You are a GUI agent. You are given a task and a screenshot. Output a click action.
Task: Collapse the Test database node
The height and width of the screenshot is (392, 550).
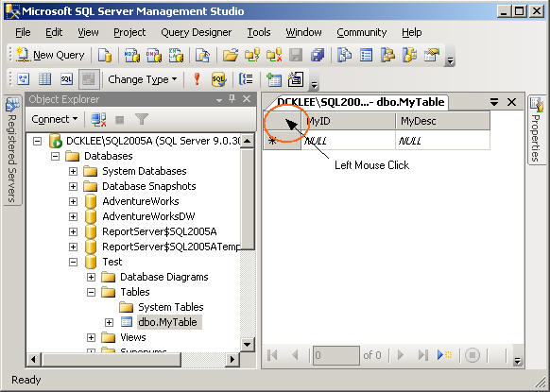[73, 262]
